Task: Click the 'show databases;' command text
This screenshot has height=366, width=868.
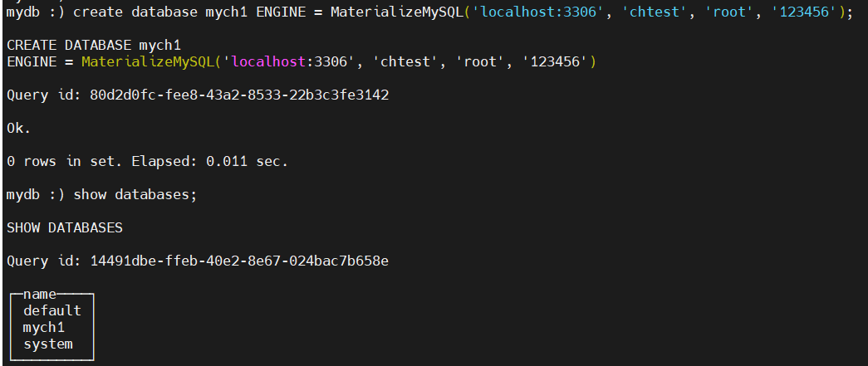Action: point(135,194)
